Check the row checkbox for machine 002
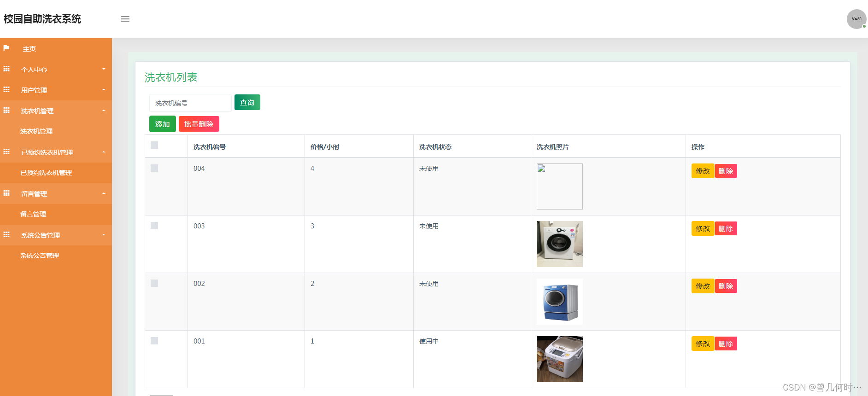Screen dimensions: 868x396 tap(154, 283)
